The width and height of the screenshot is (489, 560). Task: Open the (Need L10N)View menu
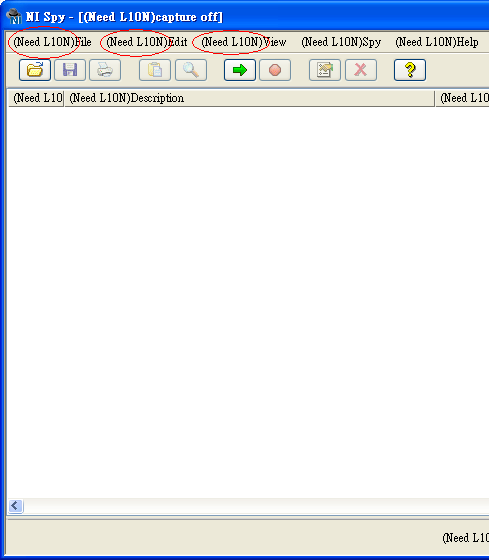point(244,42)
